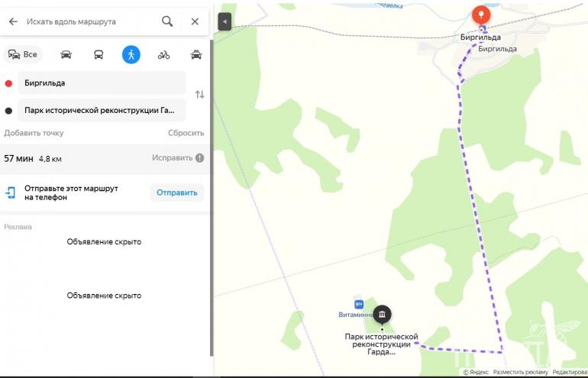Click the magnifier search icon
Viewport: 588px width, 378px height.
click(x=167, y=21)
